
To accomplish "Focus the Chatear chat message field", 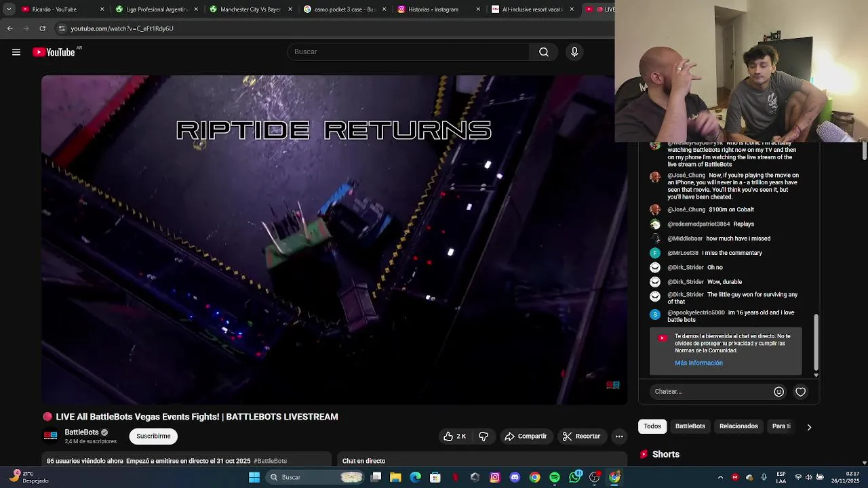I will [711, 392].
